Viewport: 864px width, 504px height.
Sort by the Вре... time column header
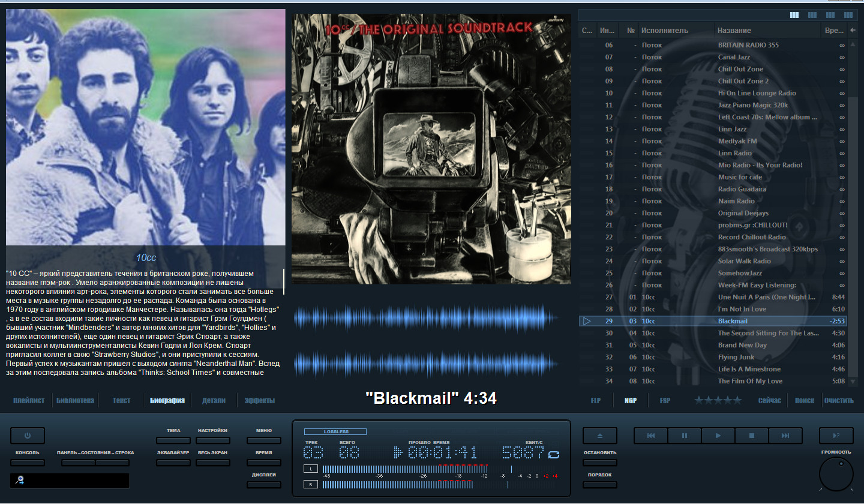[x=833, y=30]
